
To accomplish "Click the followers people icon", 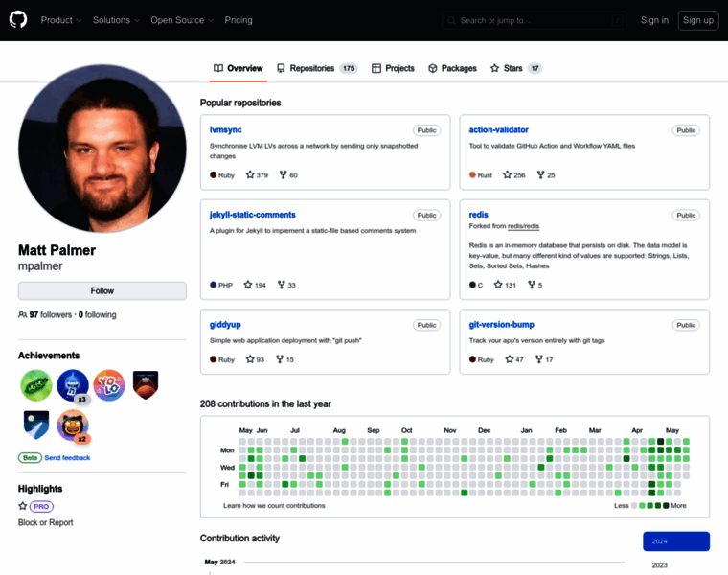I will tap(22, 315).
